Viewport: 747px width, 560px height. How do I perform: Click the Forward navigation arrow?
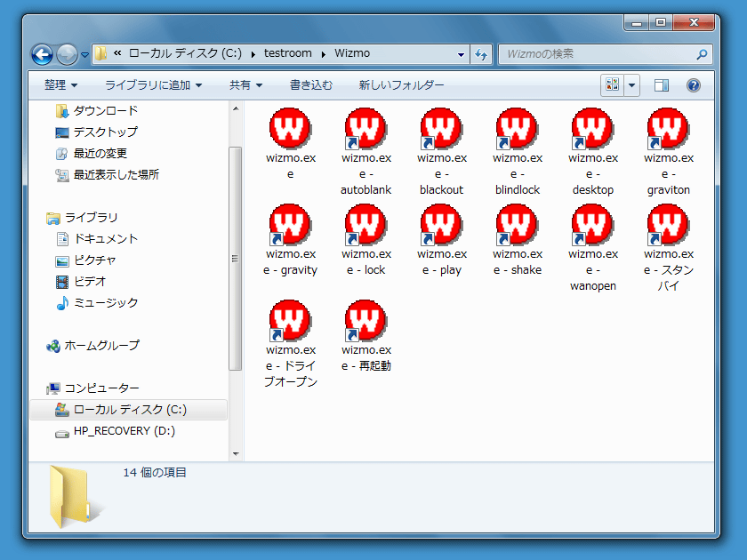point(67,54)
